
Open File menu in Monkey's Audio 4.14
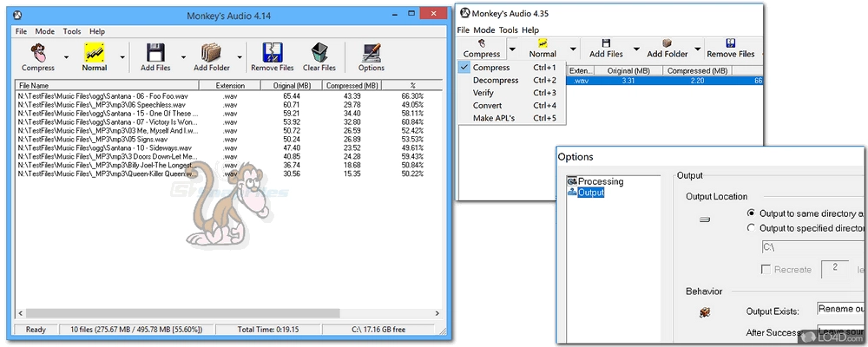[21, 31]
